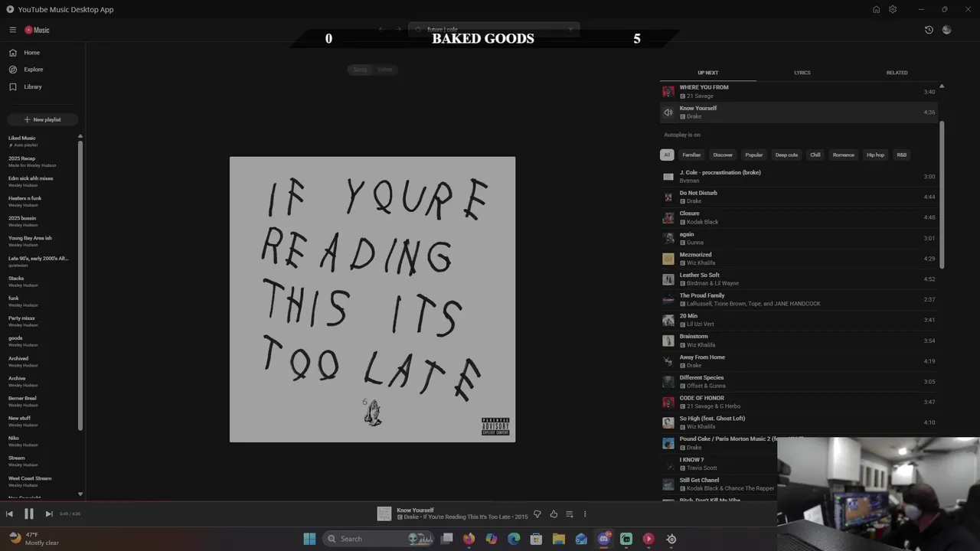Open Drake album link in player bar
This screenshot has width=980, height=551.
click(x=465, y=517)
